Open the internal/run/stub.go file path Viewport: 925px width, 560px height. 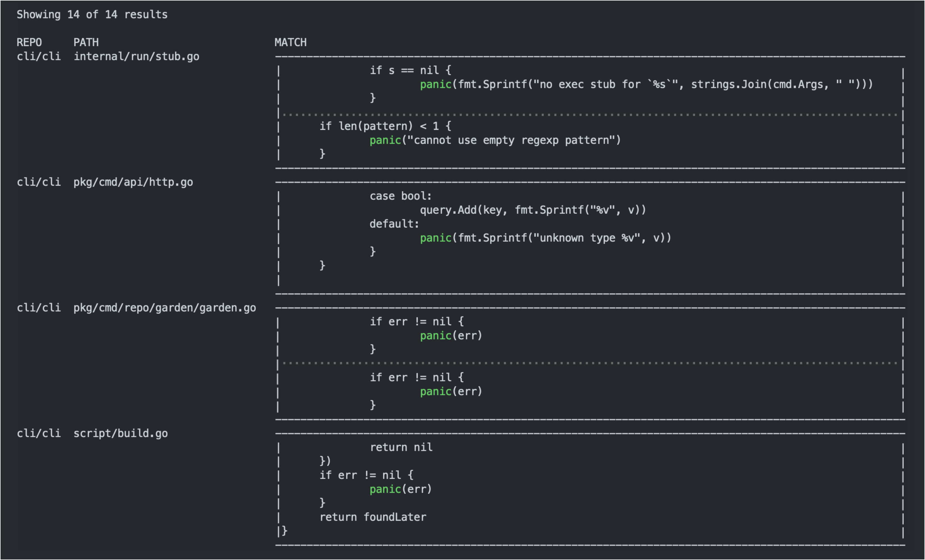[x=137, y=56]
